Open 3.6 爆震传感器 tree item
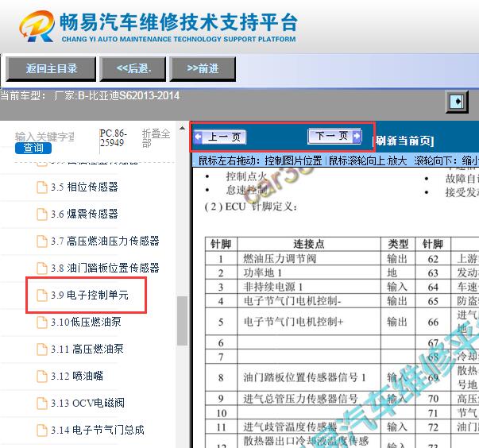Screen dimensions: 479x448 (x=84, y=214)
